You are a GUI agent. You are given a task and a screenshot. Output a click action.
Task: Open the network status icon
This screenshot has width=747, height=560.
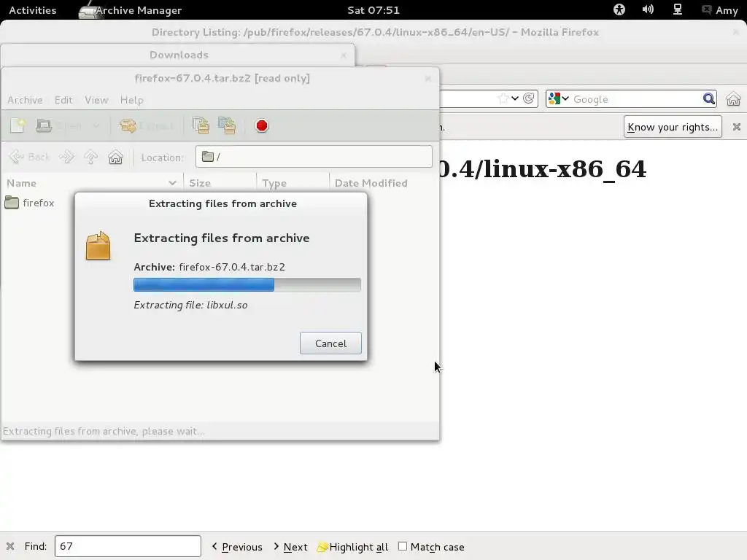pos(677,9)
